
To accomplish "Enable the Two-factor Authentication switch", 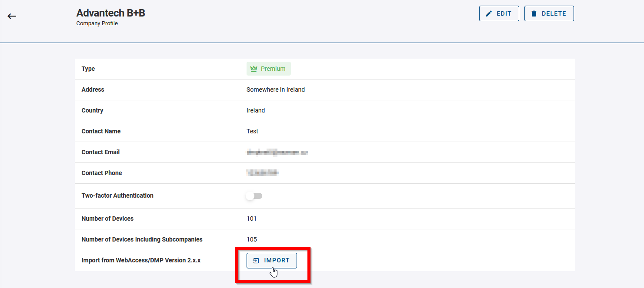I will (254, 196).
